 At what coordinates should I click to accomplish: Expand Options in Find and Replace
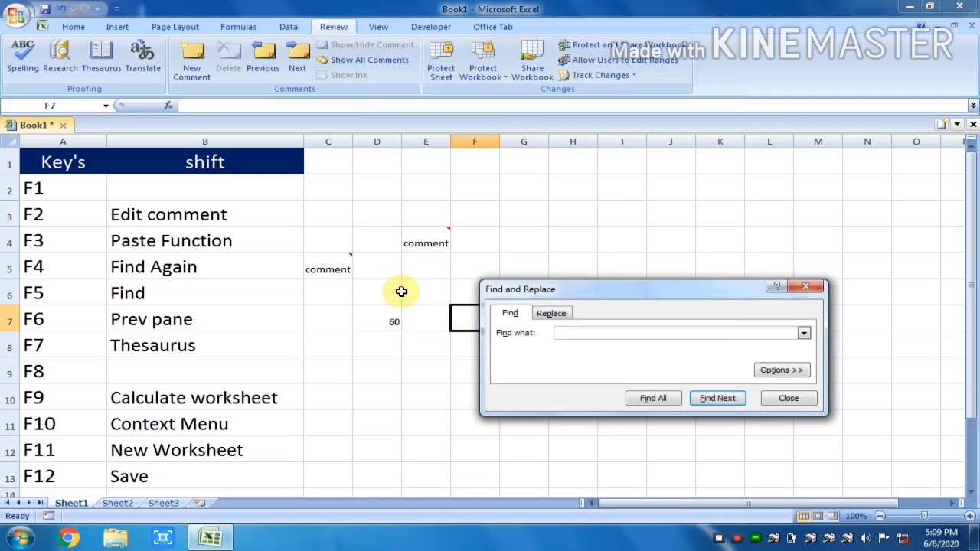coord(782,370)
